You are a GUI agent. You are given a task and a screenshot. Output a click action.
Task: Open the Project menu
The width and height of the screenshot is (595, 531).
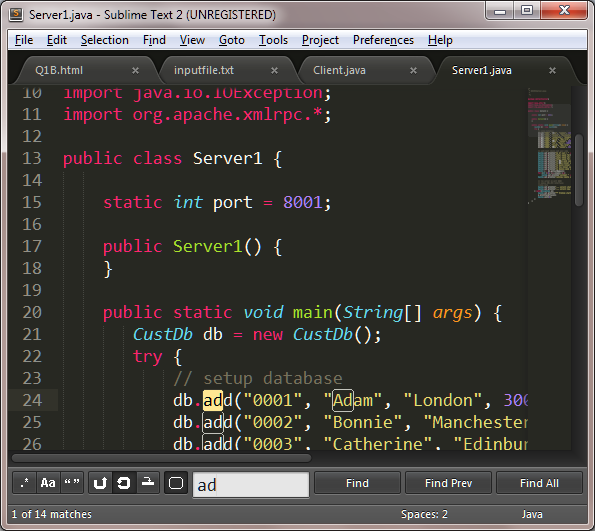click(320, 40)
